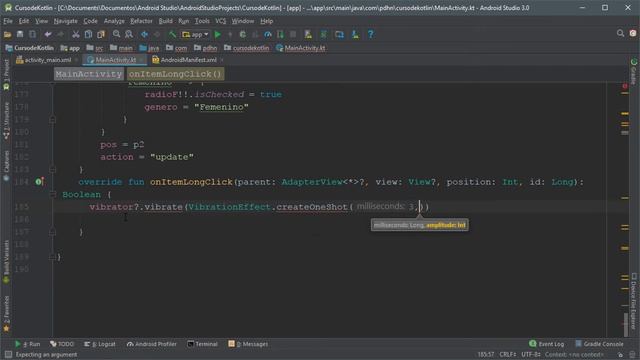
Task: Click the override gutter icon on onItemLongClick line
Action: click(39, 182)
